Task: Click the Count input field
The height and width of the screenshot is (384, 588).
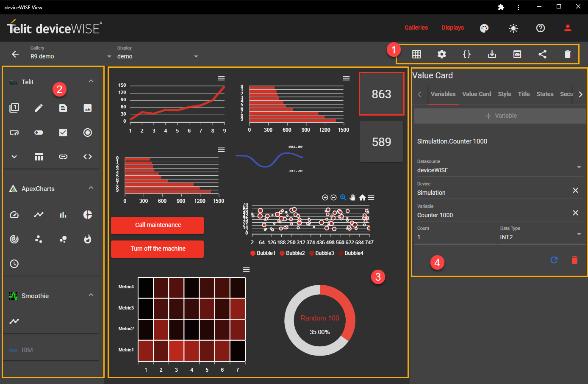Action: [456, 237]
